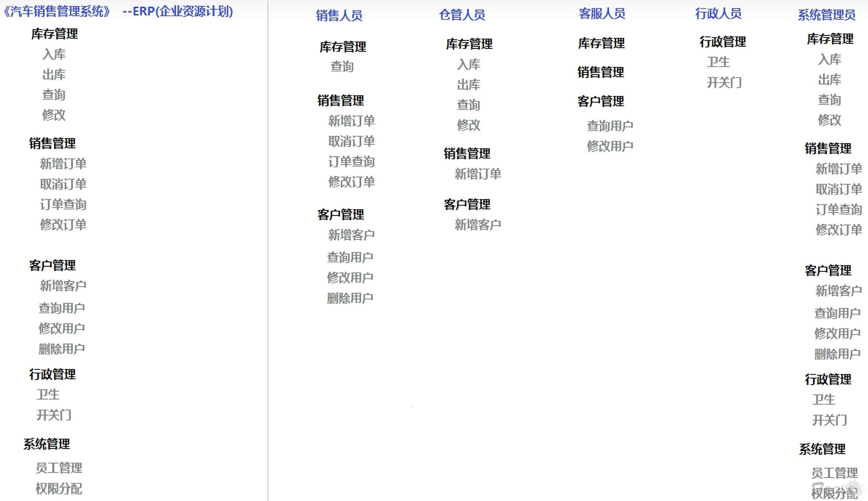Click 入库 under 系统管理员

point(830,59)
